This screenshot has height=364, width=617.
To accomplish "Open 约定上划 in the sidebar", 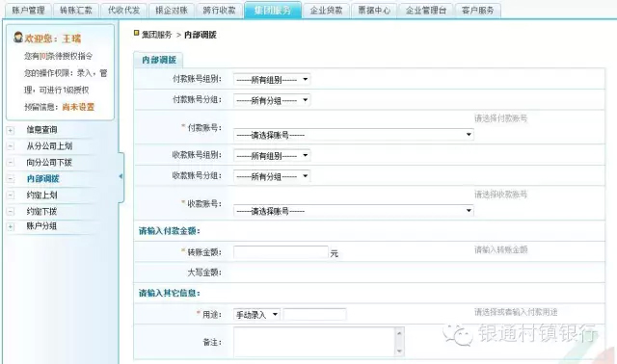I will pyautogui.click(x=41, y=195).
